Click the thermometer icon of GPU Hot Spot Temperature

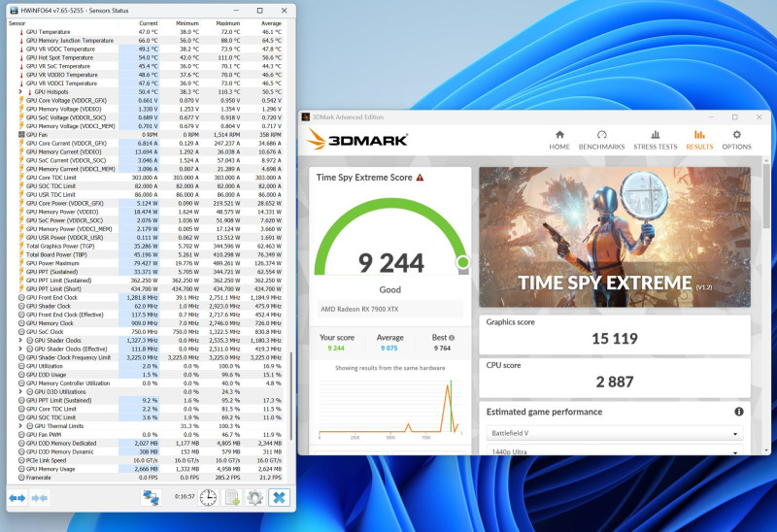pyautogui.click(x=21, y=57)
